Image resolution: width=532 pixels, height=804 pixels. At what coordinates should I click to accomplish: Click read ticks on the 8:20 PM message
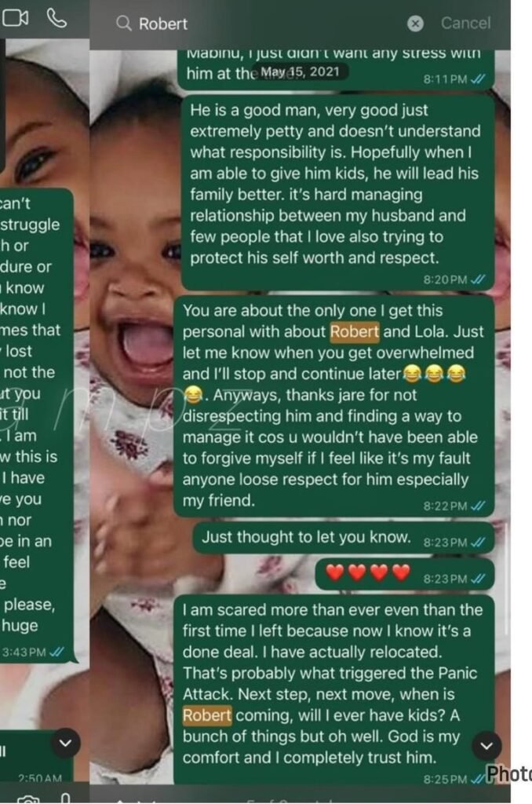click(x=478, y=280)
